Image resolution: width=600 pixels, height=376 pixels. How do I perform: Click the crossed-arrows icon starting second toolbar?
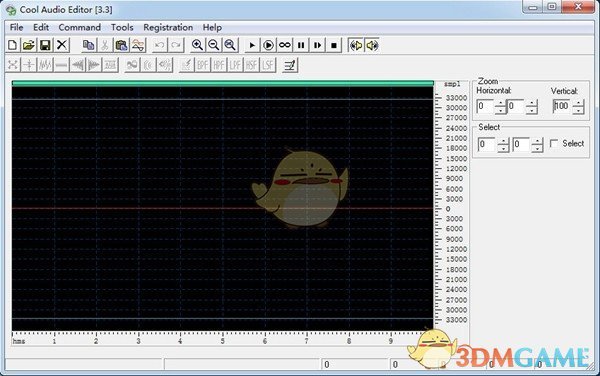click(x=13, y=65)
